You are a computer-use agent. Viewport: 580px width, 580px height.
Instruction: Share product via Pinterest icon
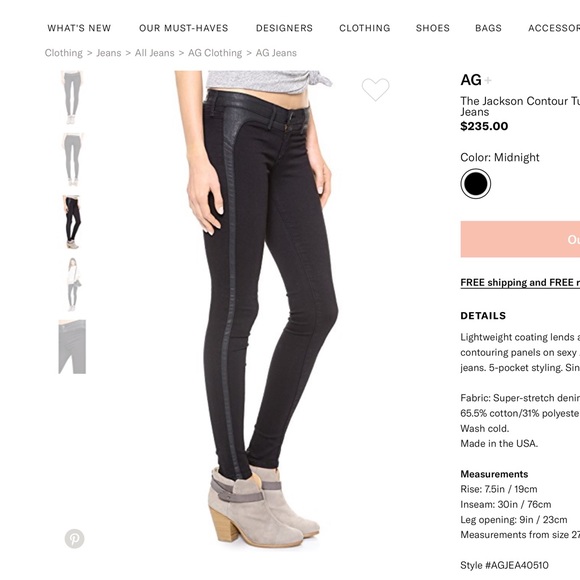click(74, 539)
